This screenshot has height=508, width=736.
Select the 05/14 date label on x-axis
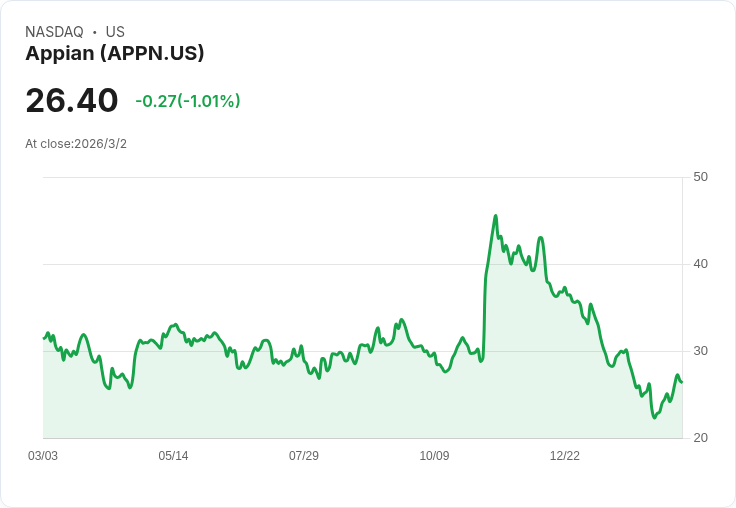click(x=173, y=456)
